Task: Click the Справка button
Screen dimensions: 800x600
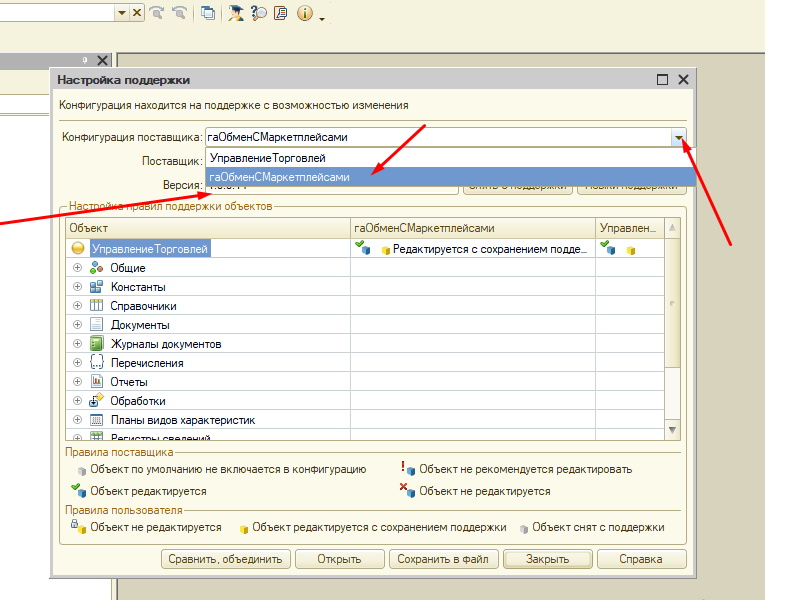Action: click(x=641, y=559)
